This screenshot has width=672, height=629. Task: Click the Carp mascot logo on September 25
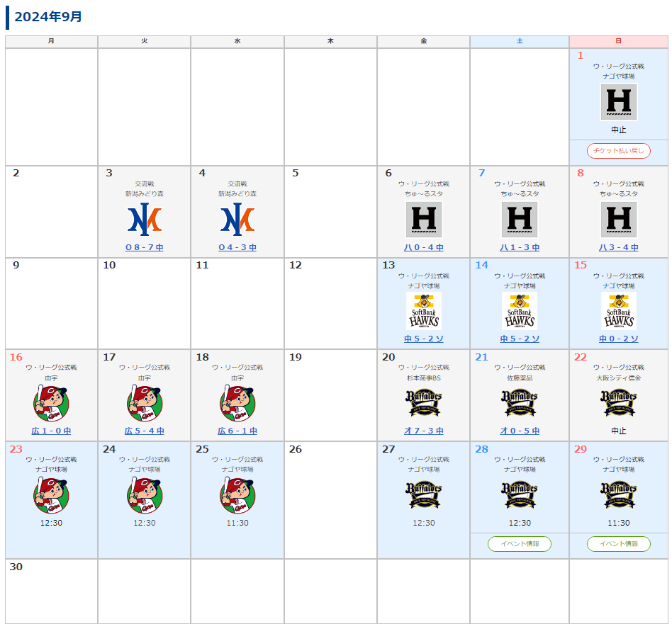[x=237, y=495]
